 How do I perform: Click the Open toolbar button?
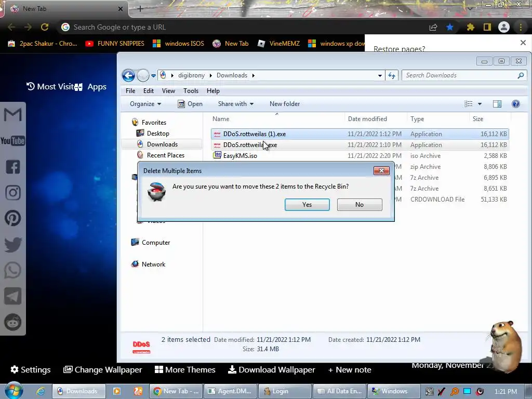190,104
